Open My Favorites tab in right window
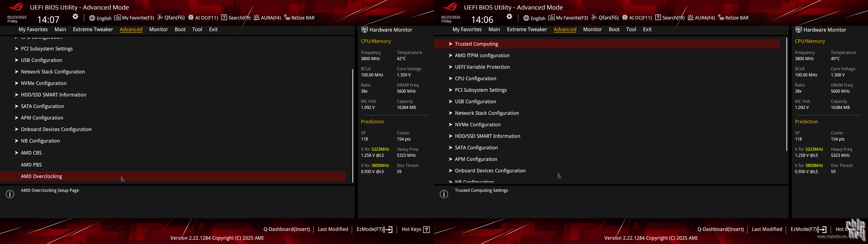This screenshot has width=868, height=244. pyautogui.click(x=467, y=29)
